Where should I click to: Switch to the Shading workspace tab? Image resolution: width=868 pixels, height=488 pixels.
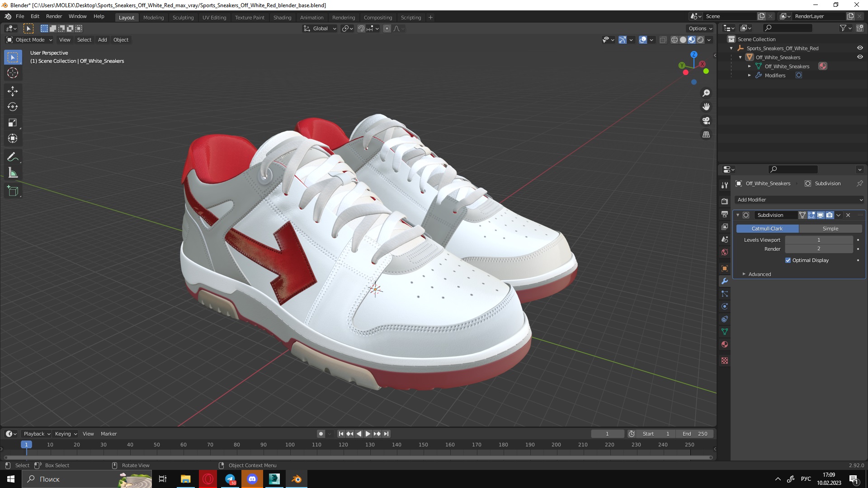[x=282, y=18]
